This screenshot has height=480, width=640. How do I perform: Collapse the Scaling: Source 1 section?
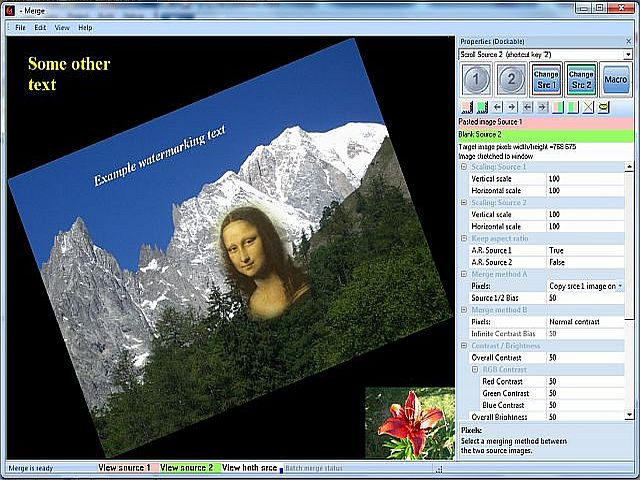point(463,166)
